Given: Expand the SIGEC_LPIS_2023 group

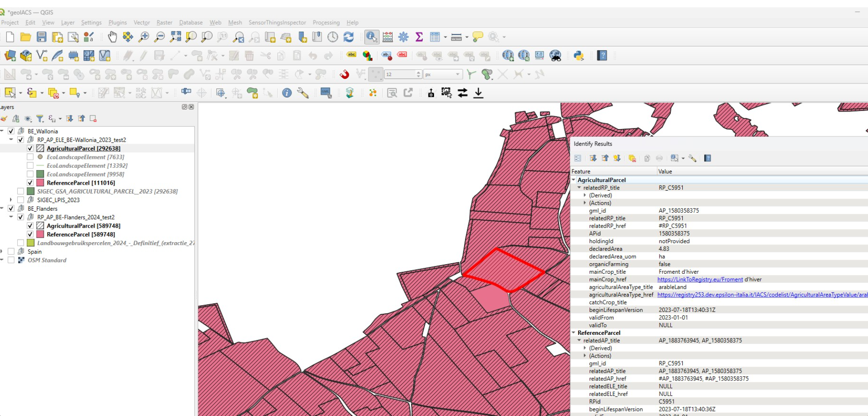Looking at the screenshot, I should click(11, 200).
